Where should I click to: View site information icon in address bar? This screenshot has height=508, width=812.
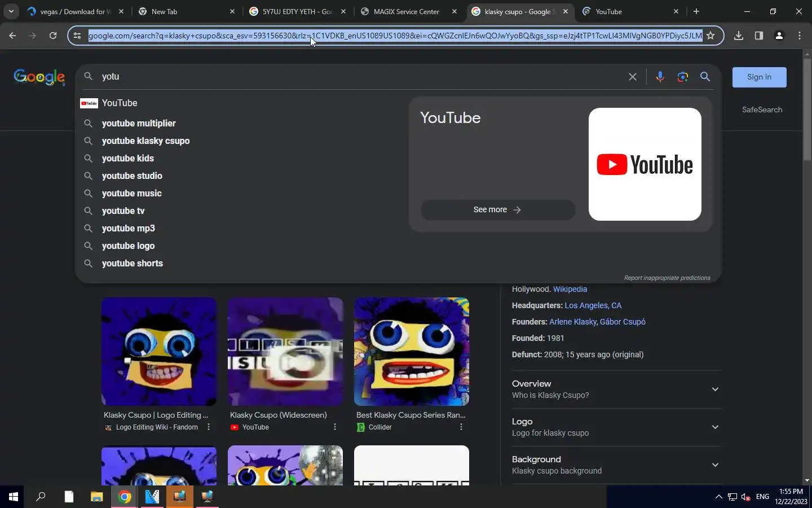tap(77, 36)
